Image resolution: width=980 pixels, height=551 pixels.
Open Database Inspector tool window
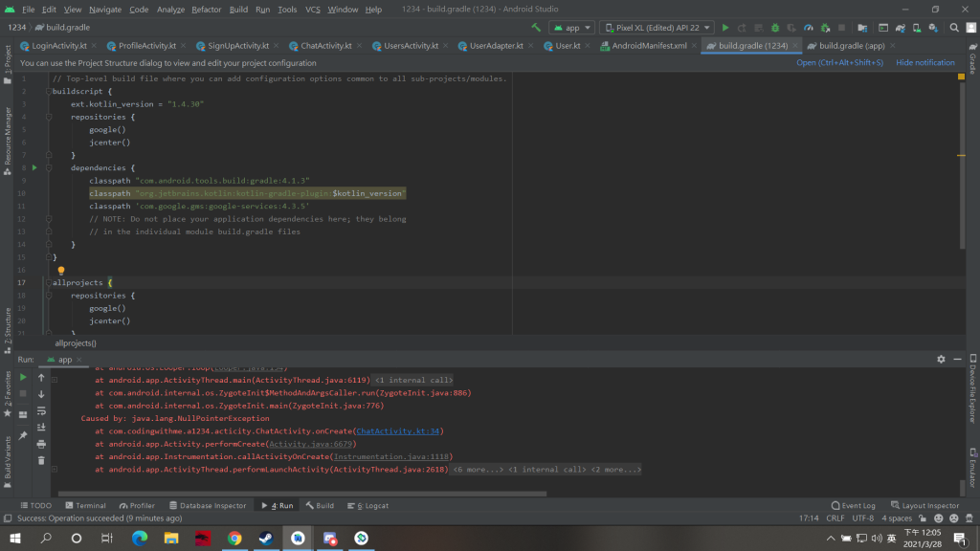coord(208,505)
